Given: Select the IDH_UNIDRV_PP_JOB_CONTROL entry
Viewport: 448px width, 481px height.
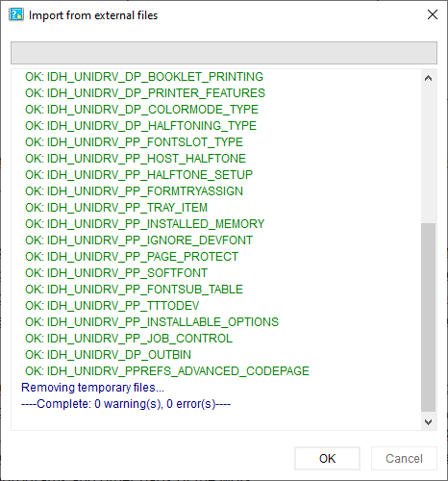Looking at the screenshot, I should coord(129,339).
